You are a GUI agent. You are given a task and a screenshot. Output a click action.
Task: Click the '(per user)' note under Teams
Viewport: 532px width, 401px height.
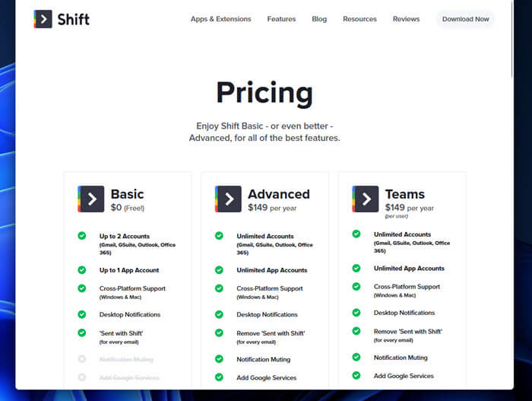click(396, 216)
